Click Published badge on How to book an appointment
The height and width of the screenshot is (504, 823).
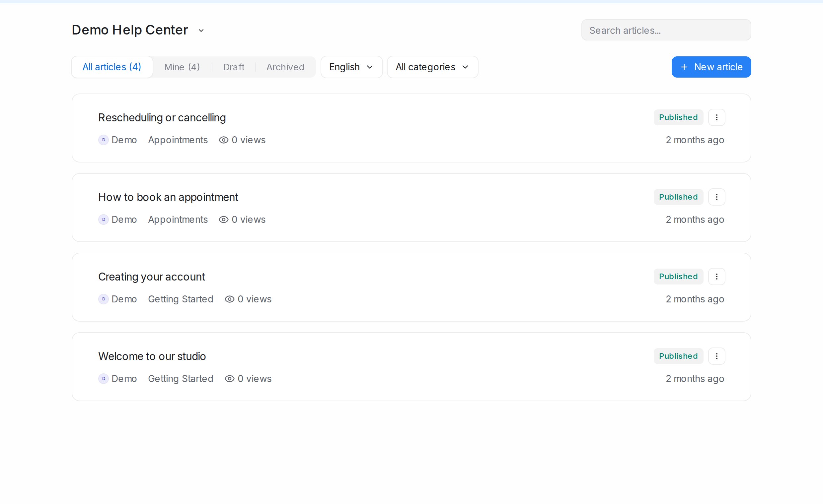678,197
